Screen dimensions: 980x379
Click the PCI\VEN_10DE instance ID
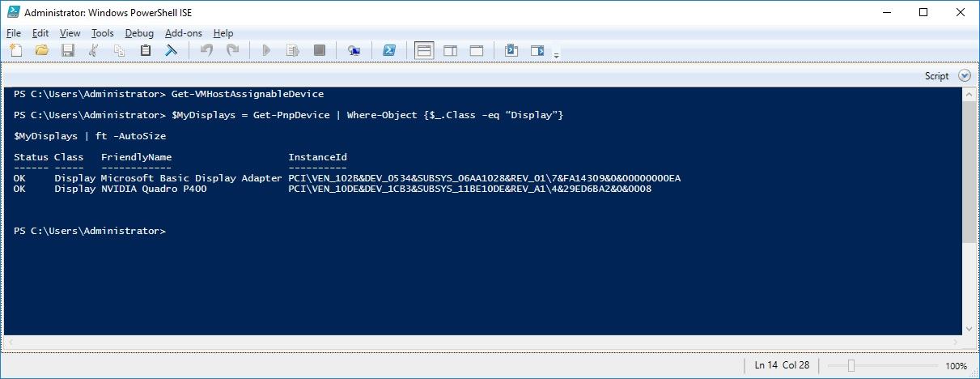470,189
